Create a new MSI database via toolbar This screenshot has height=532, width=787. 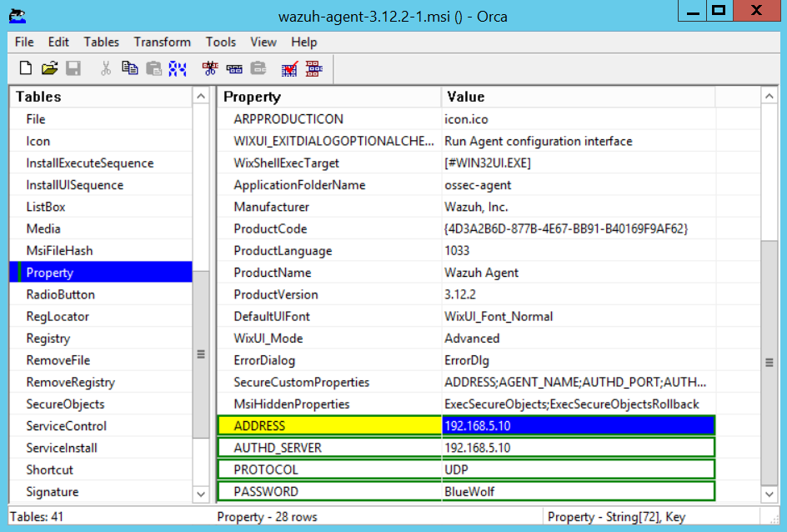coord(26,68)
